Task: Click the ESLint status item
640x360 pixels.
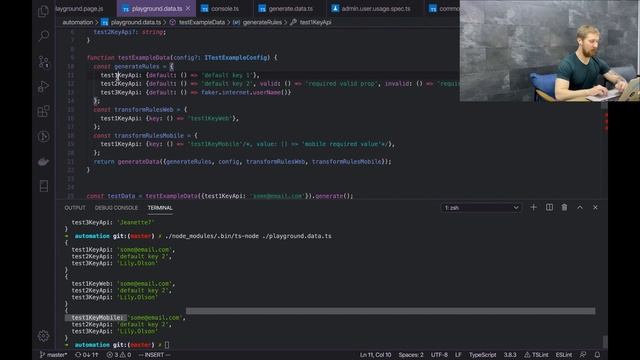Action: pos(564,355)
